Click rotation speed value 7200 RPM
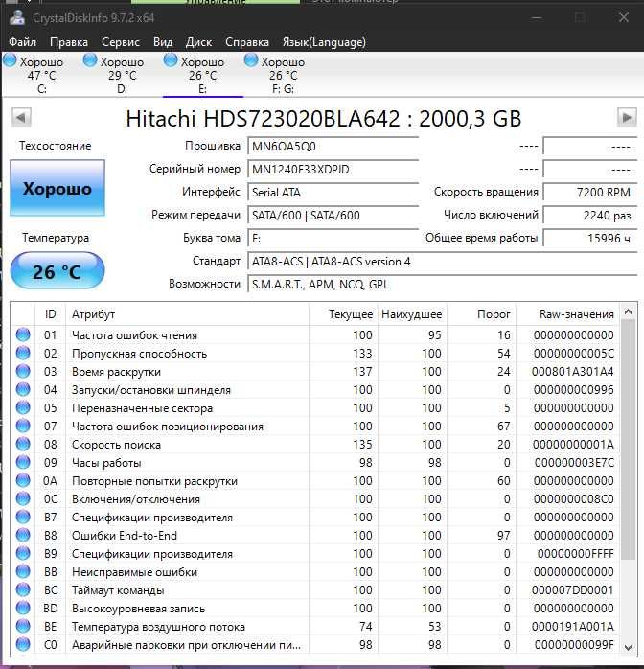 pyautogui.click(x=590, y=193)
